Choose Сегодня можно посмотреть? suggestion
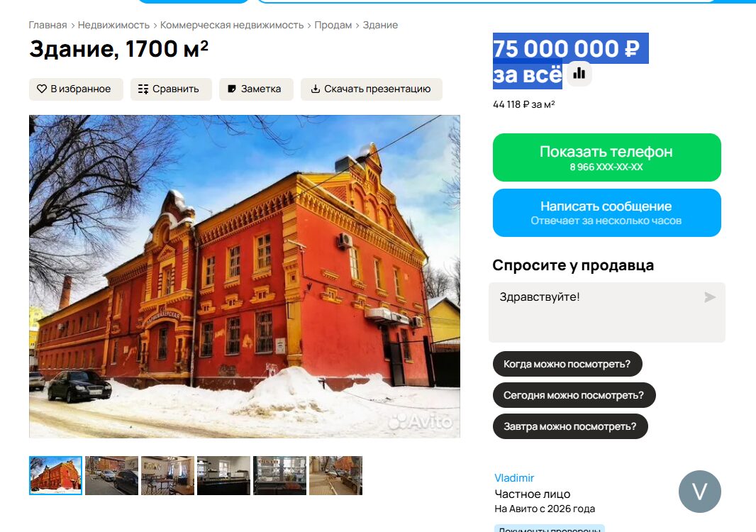The width and height of the screenshot is (756, 532). (574, 395)
